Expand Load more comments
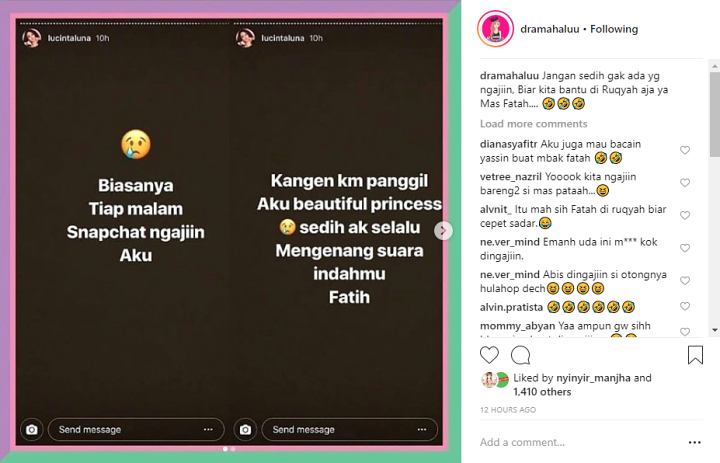This screenshot has width=720, height=463. pos(534,124)
